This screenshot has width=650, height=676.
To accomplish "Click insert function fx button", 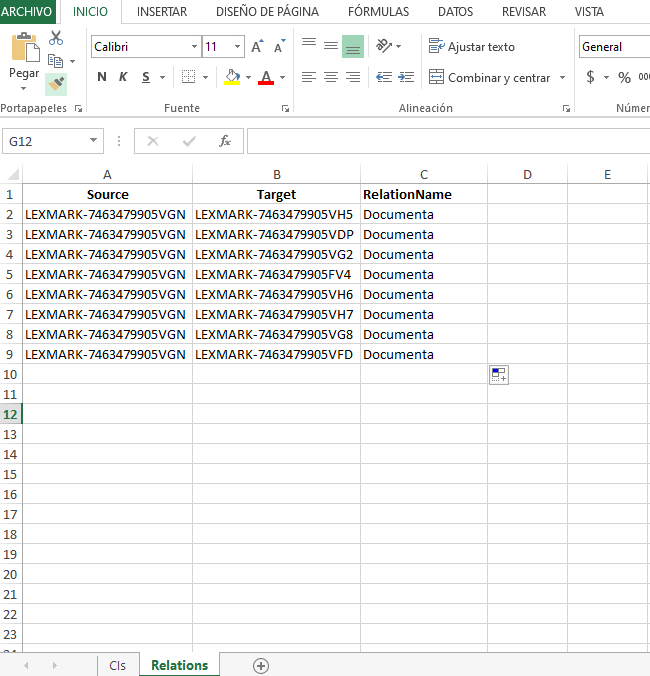I will pos(225,141).
